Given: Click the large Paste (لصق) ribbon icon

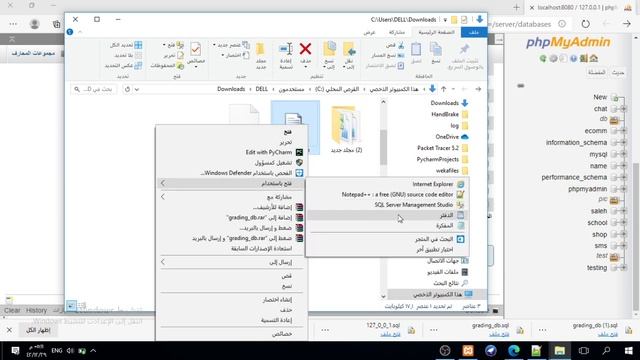Looking at the screenshot, I should tap(416, 49).
